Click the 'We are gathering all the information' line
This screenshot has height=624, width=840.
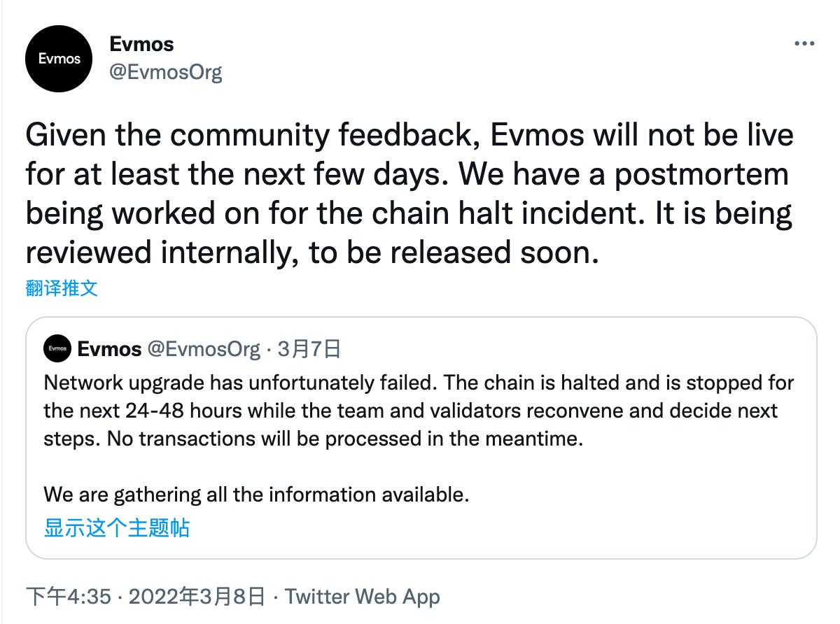click(256, 495)
